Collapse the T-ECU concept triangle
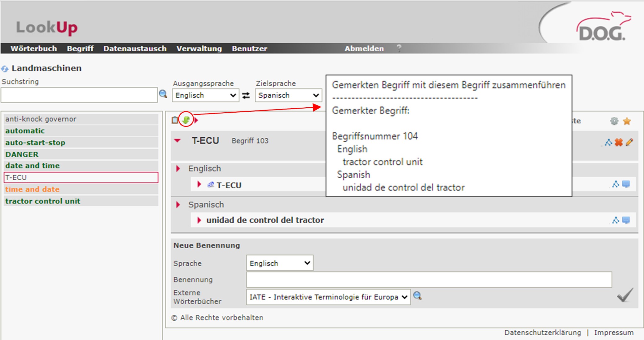Viewport: 644px width, 340px height. pos(177,141)
